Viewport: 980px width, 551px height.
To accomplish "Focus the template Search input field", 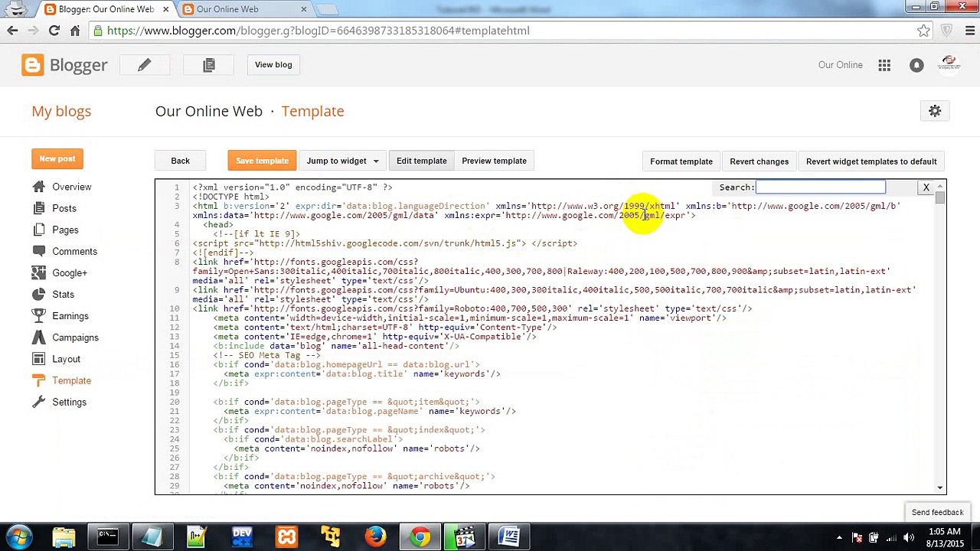I will [x=820, y=187].
